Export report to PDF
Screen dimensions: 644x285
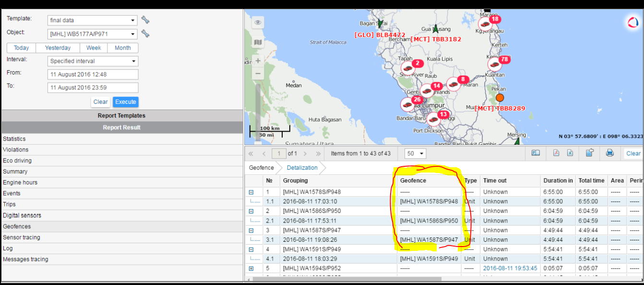pos(557,153)
